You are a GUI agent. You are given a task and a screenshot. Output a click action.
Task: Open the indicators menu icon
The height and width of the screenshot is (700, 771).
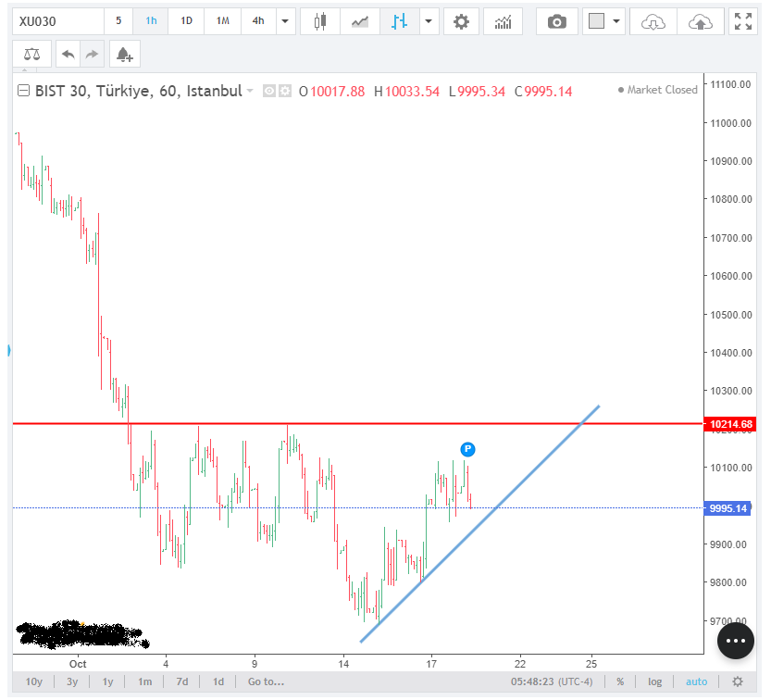[x=503, y=20]
